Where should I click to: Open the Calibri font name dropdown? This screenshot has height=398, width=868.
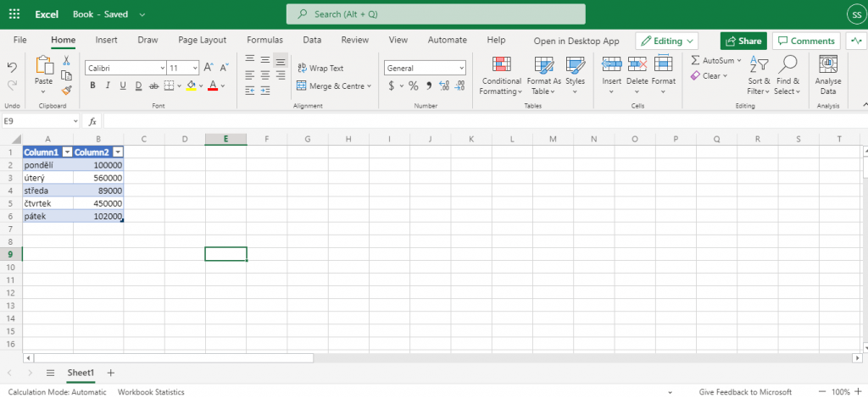125,68
